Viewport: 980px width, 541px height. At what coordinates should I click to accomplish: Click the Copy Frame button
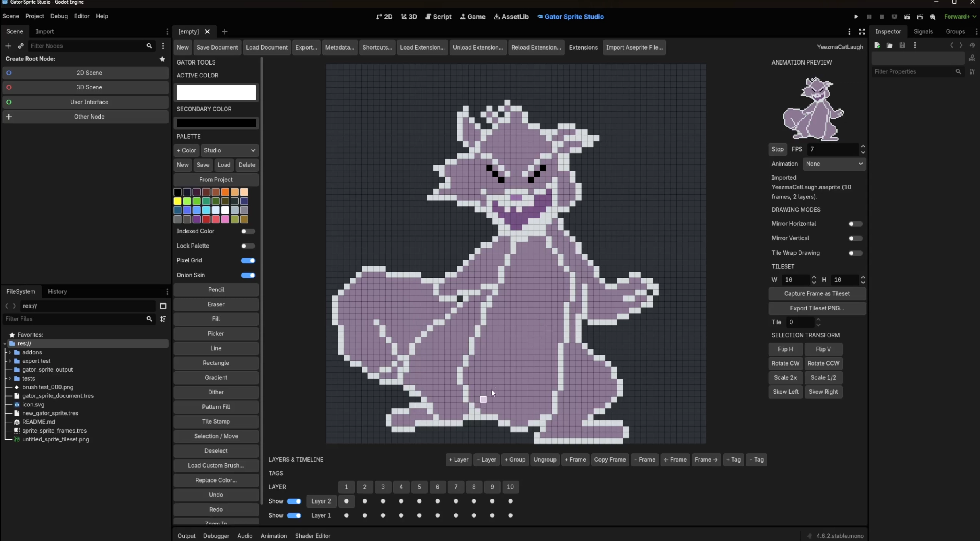click(610, 460)
